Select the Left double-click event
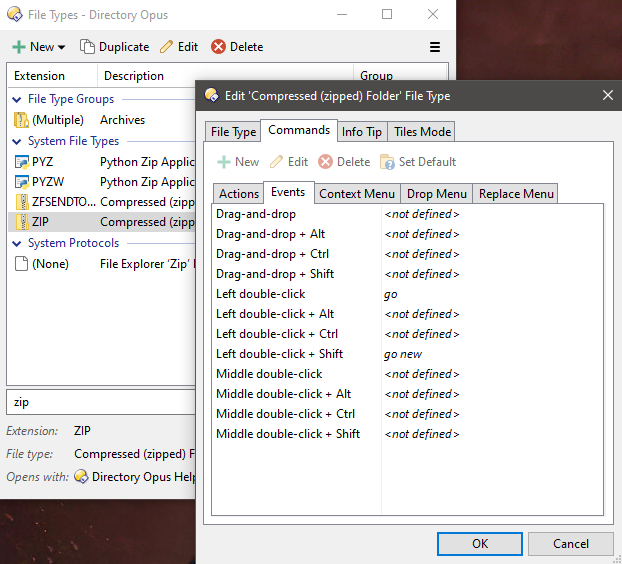Image resolution: width=622 pixels, height=564 pixels. (407, 294)
